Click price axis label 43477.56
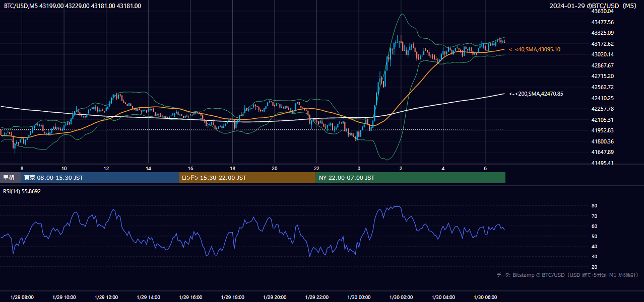 tap(603, 22)
